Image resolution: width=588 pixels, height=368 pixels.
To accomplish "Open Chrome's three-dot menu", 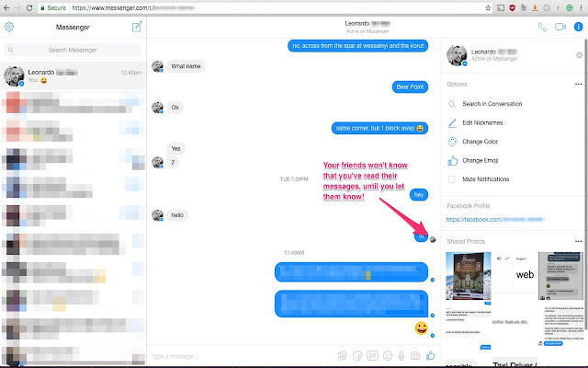I will [x=581, y=8].
